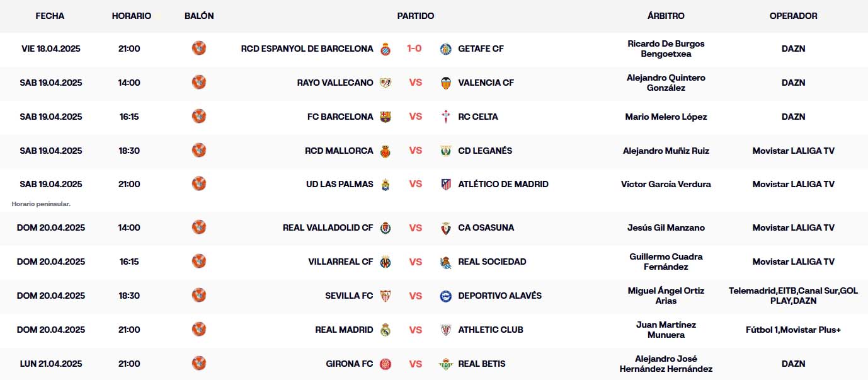
Task: Click the RC Celta crest
Action: click(446, 117)
